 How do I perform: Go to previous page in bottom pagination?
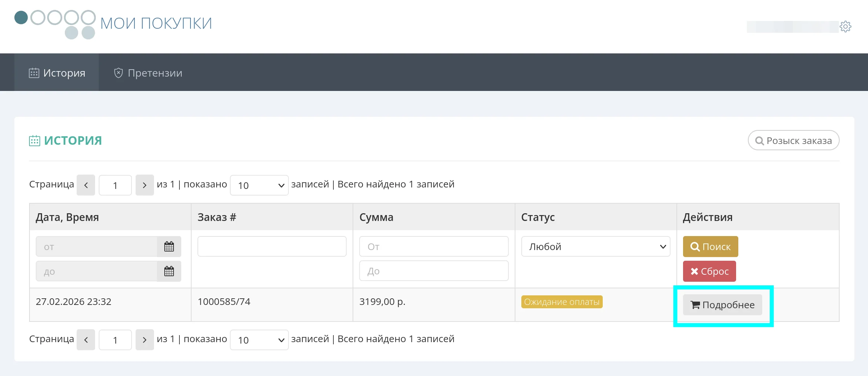coord(86,340)
